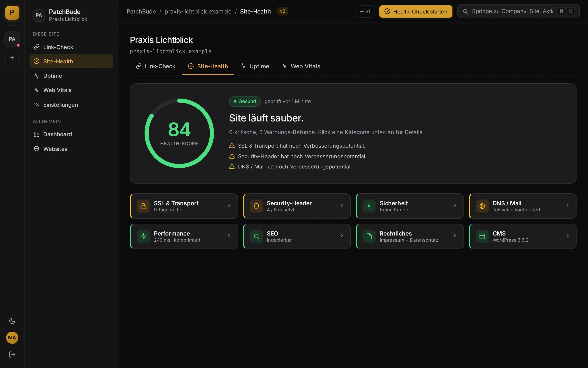Click the Health-Score 84 ring

179,133
